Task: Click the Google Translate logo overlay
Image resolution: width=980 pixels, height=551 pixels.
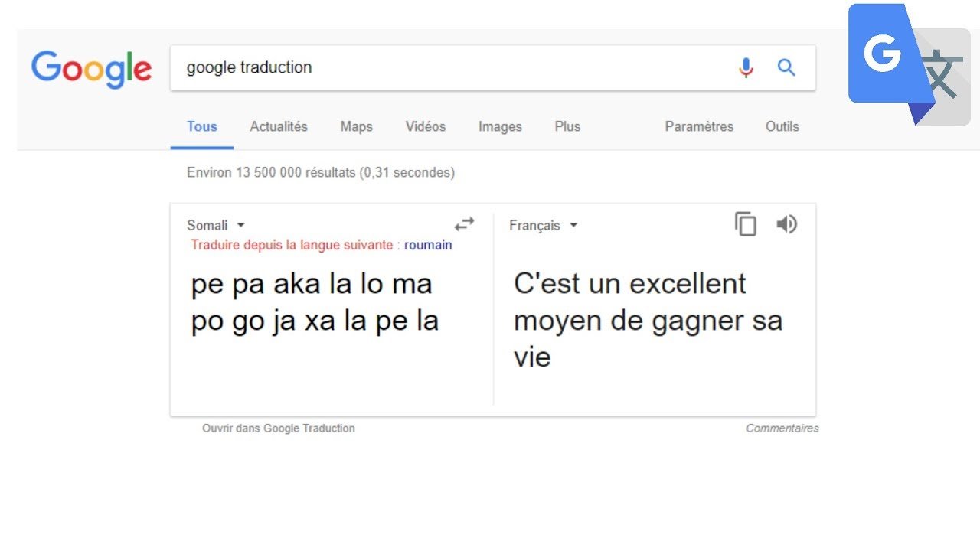Action: click(909, 64)
